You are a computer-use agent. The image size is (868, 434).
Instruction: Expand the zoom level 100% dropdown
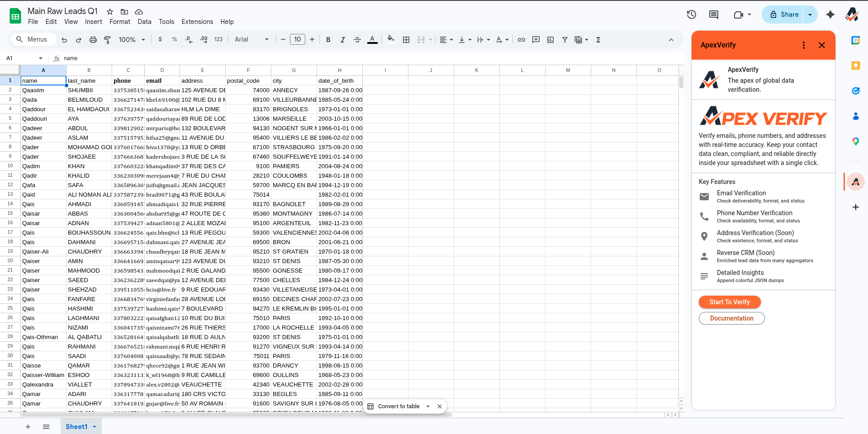point(132,40)
